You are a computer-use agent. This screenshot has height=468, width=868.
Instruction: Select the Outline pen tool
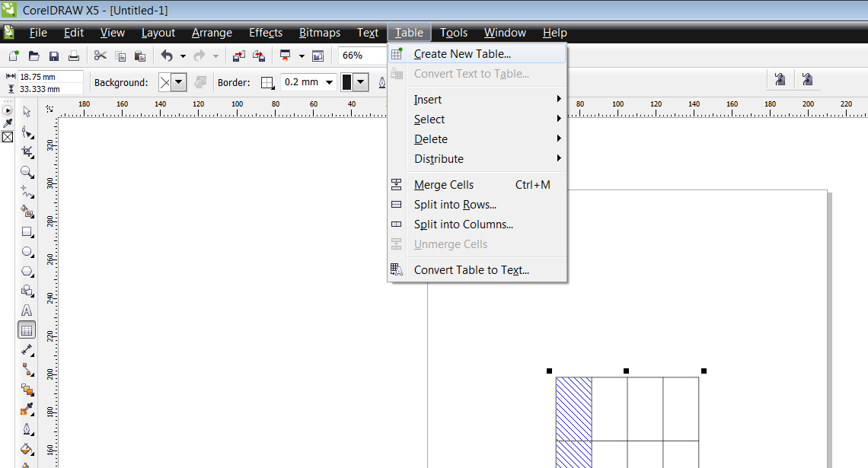pyautogui.click(x=27, y=430)
